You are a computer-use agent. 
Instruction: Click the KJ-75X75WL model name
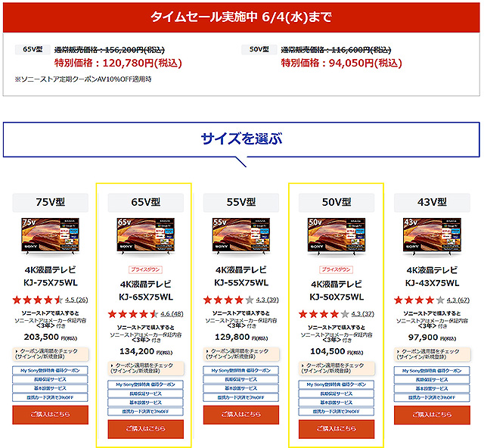click(51, 283)
